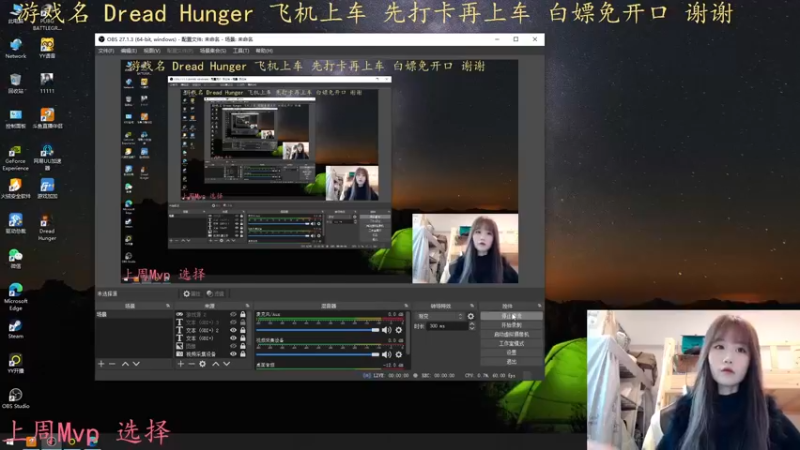Click the 退出 button in controls
The height and width of the screenshot is (450, 800).
tap(511, 362)
